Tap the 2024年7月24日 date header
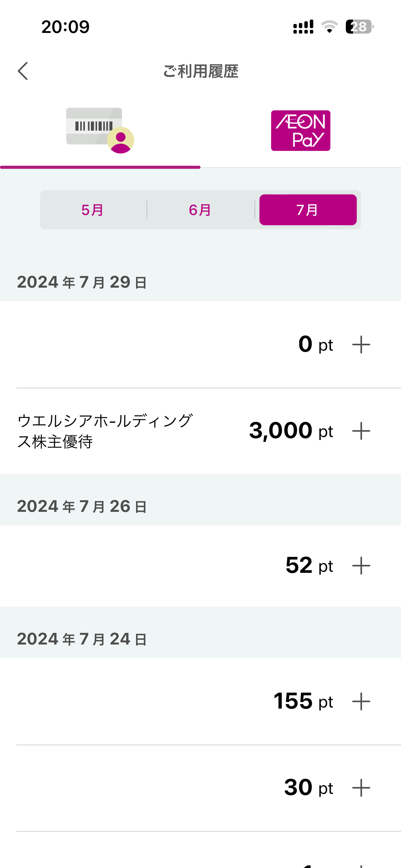 (82, 639)
